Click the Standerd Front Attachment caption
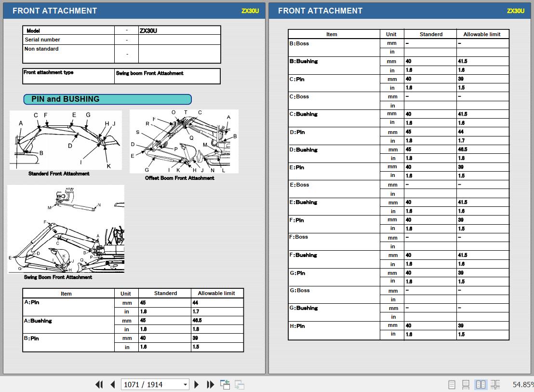 tap(59, 174)
